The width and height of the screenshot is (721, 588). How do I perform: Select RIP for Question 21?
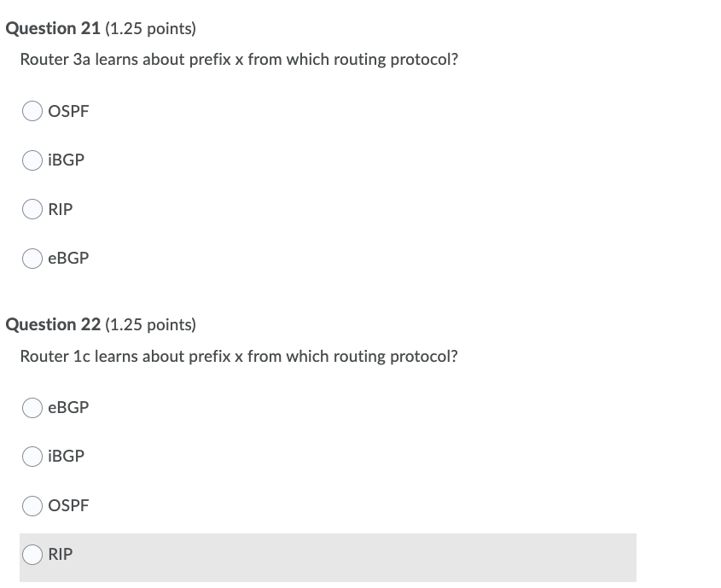coord(32,209)
